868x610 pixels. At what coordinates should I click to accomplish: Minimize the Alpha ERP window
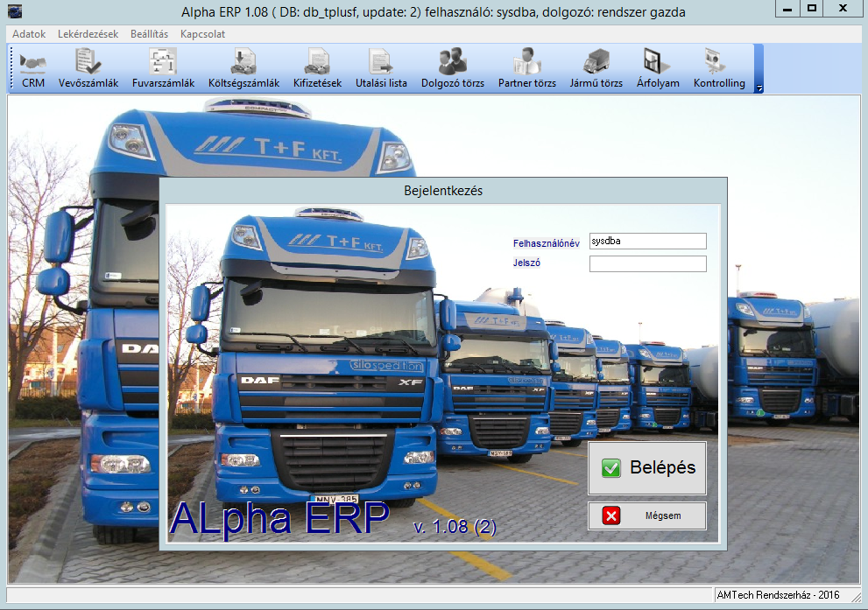[787, 8]
